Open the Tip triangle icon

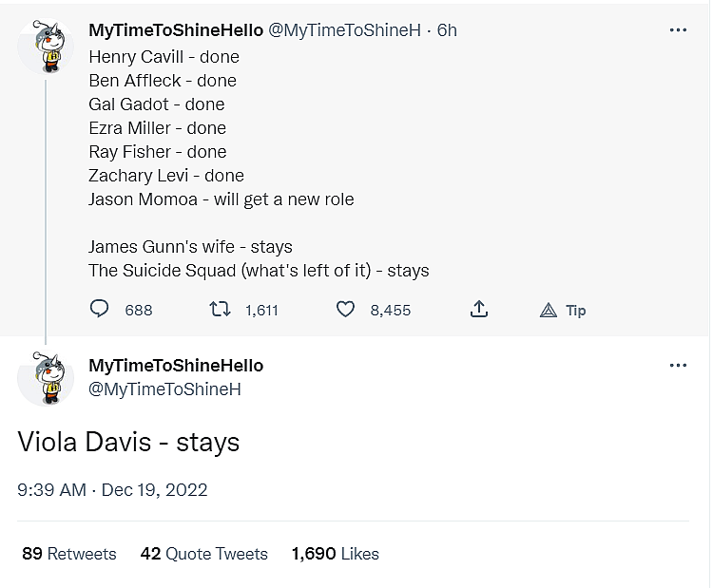pos(549,310)
